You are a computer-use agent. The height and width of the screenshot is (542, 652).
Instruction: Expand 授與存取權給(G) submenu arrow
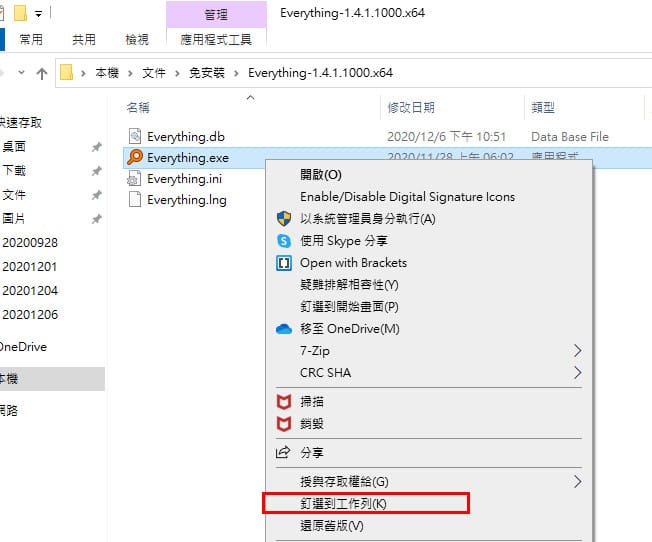tap(577, 482)
